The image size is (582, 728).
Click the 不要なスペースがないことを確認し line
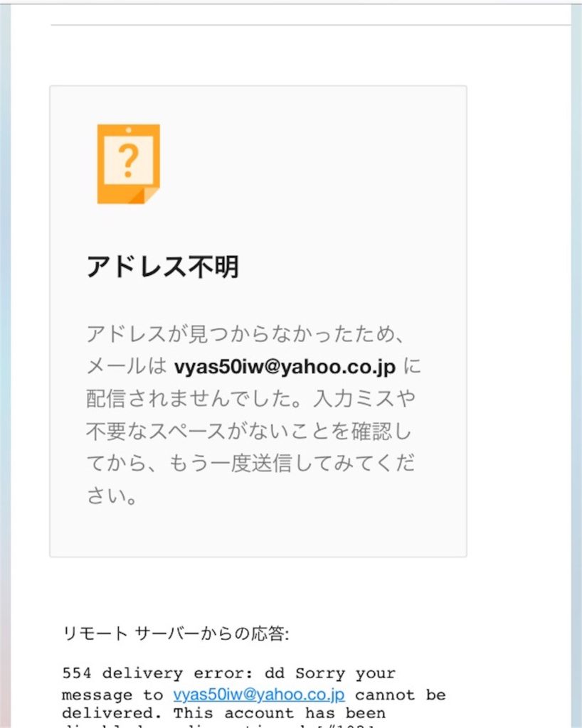(x=249, y=431)
